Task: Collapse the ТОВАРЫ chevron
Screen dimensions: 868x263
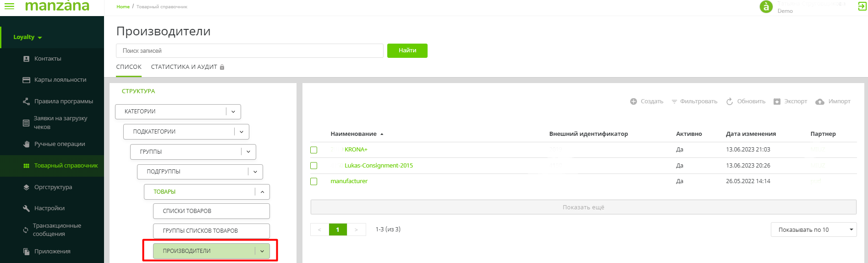Action: point(262,192)
